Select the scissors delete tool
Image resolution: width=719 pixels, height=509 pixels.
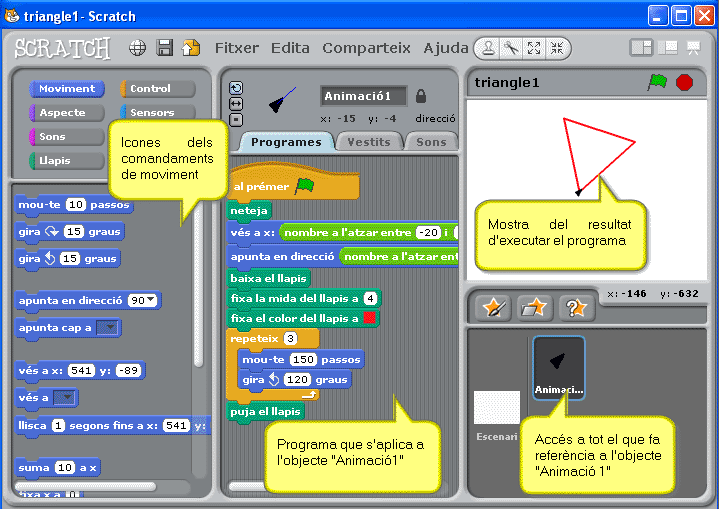click(x=511, y=48)
